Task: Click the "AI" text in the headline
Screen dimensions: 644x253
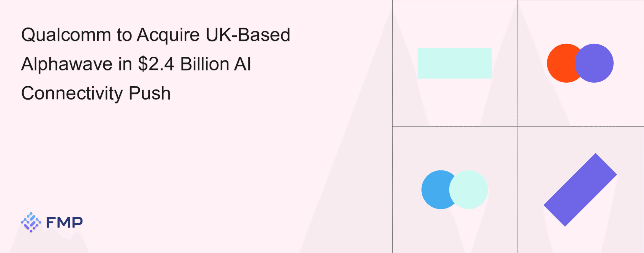Action: (x=243, y=64)
